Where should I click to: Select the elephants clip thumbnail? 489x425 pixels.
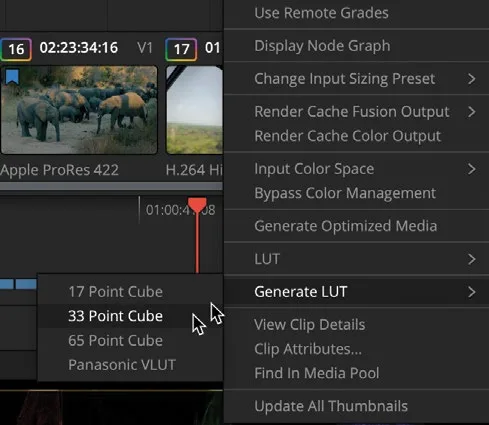[79, 110]
